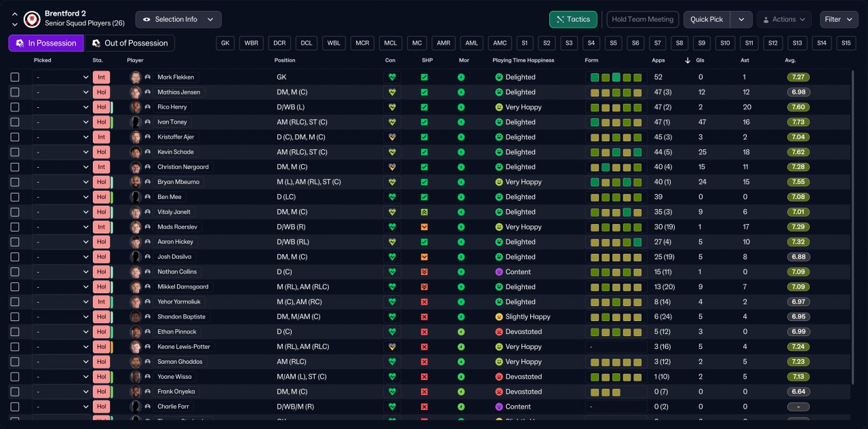Click the person icon beside Kevin Schade
Screen dimensions: 868x429
pyautogui.click(x=148, y=152)
